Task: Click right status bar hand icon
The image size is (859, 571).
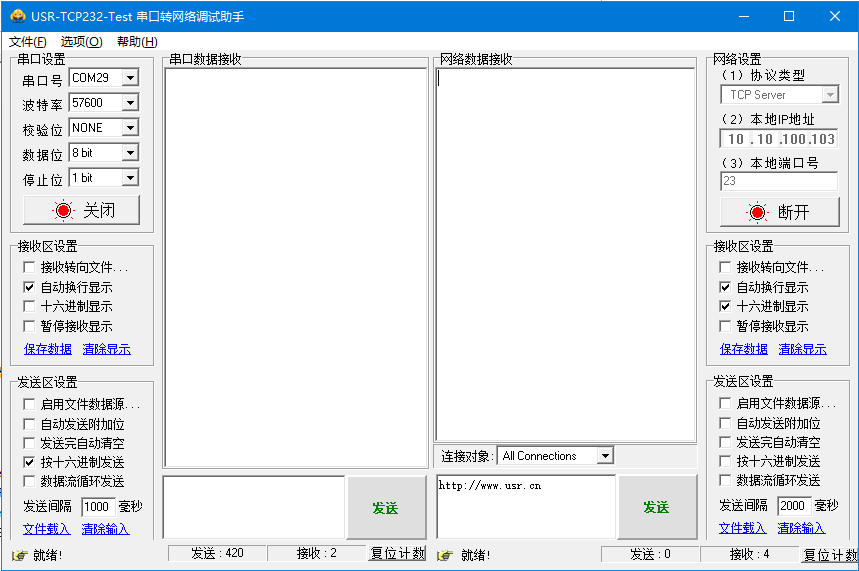Action: (445, 555)
